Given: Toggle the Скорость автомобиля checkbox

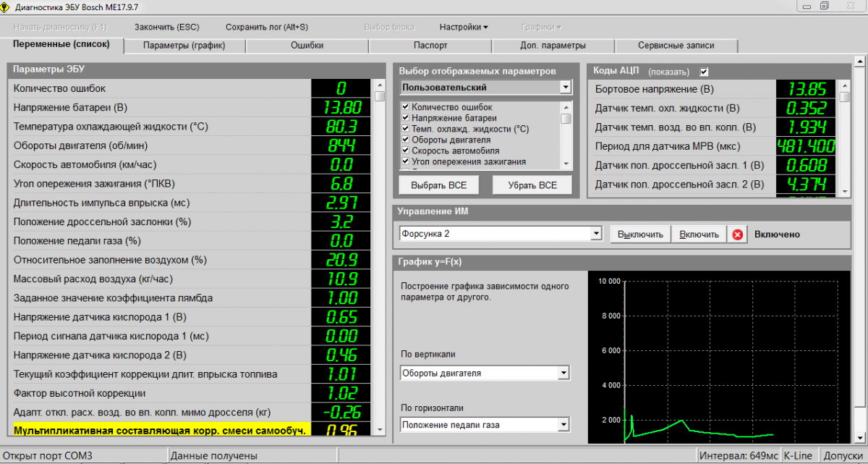Looking at the screenshot, I should click(x=405, y=151).
